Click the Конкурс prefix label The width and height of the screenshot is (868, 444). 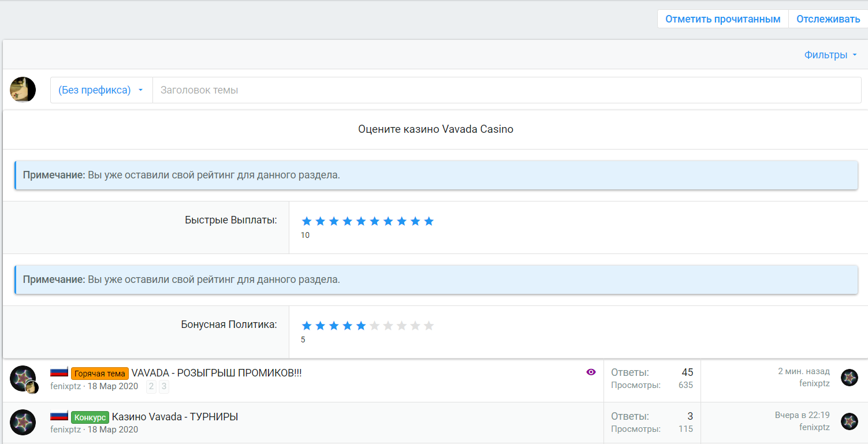coord(90,417)
